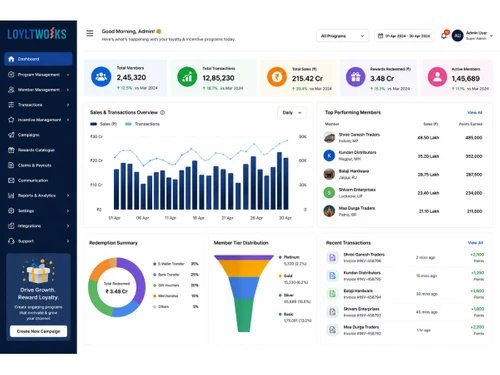
Task: Expand Incentive Management chevron
Action: tap(68, 120)
